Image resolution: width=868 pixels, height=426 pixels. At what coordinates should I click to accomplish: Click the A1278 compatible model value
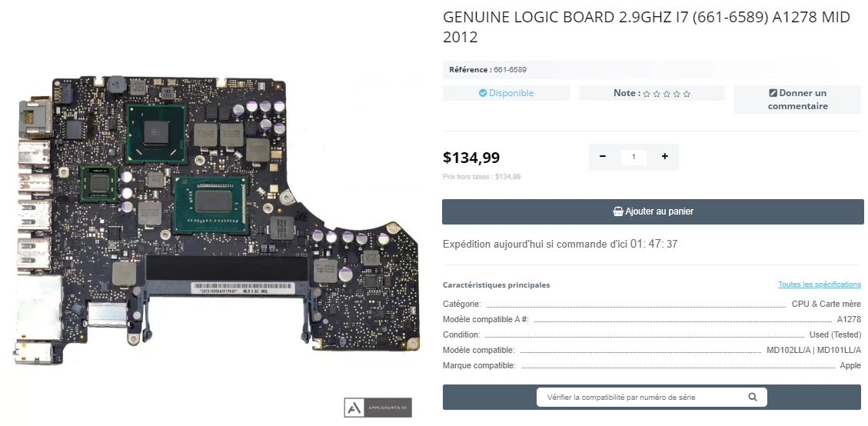850,319
